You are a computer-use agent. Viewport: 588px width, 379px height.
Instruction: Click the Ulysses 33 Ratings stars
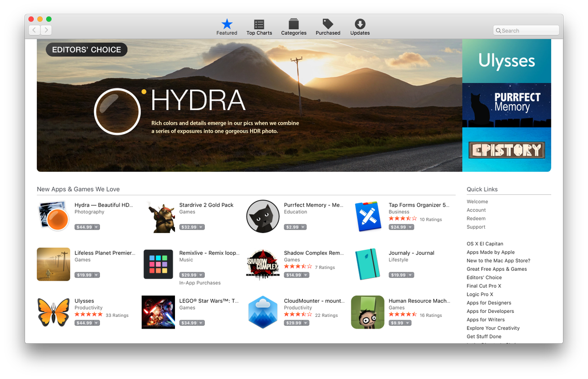click(x=89, y=315)
